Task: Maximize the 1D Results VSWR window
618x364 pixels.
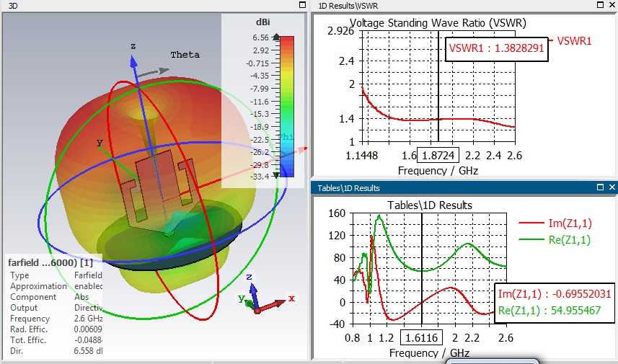Action: 600,5
